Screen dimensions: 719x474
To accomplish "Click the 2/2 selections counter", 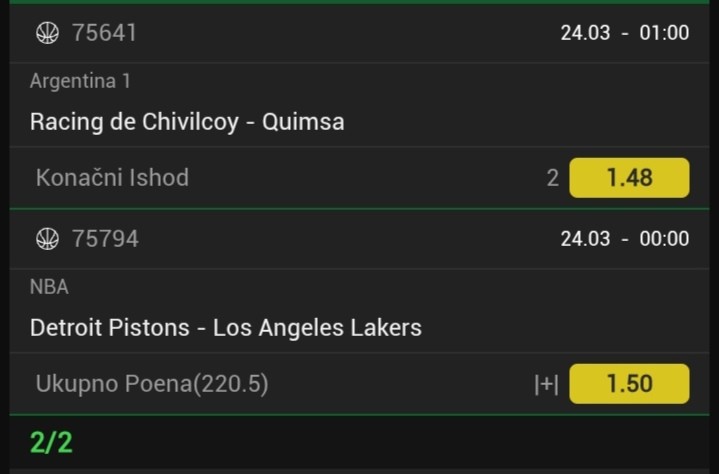I will (x=51, y=442).
